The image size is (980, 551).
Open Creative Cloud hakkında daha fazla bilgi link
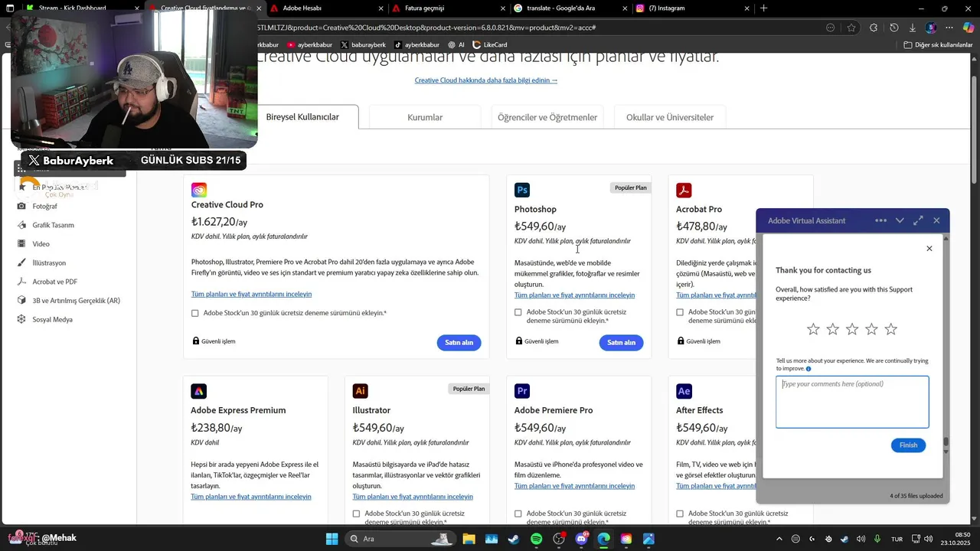486,80
